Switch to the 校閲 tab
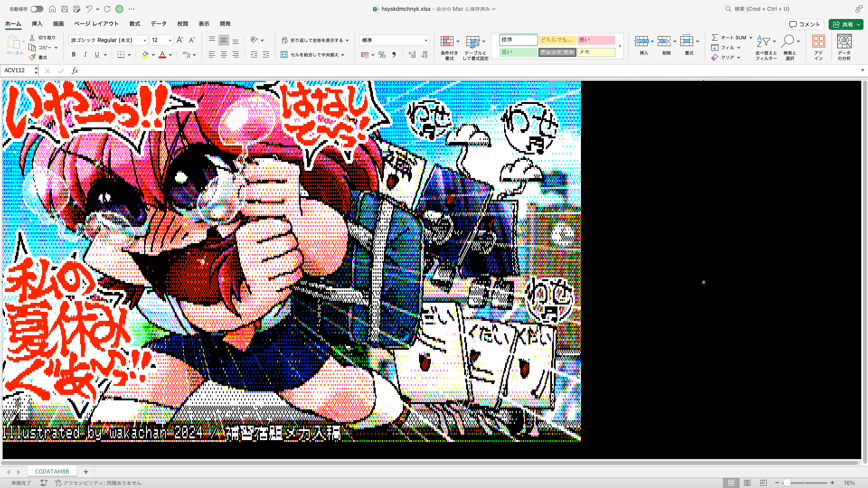Screen dimensions: 868x488 coord(183,24)
